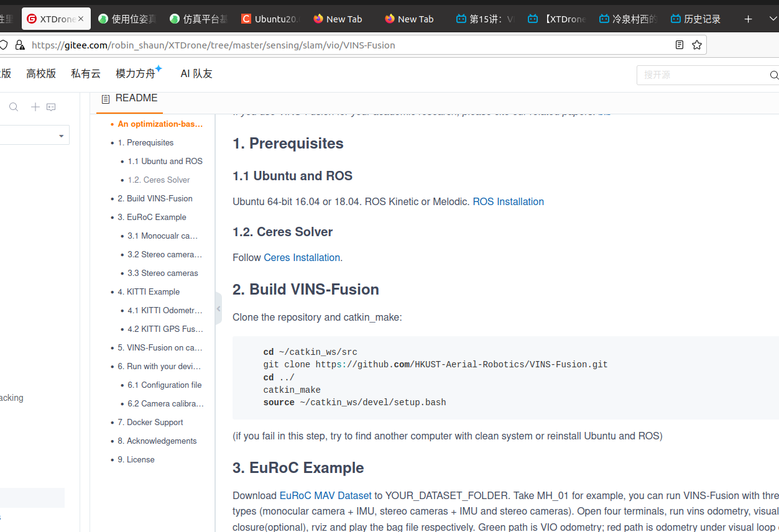
Task: Select the 模力方舟 menu item
Action: click(x=136, y=73)
